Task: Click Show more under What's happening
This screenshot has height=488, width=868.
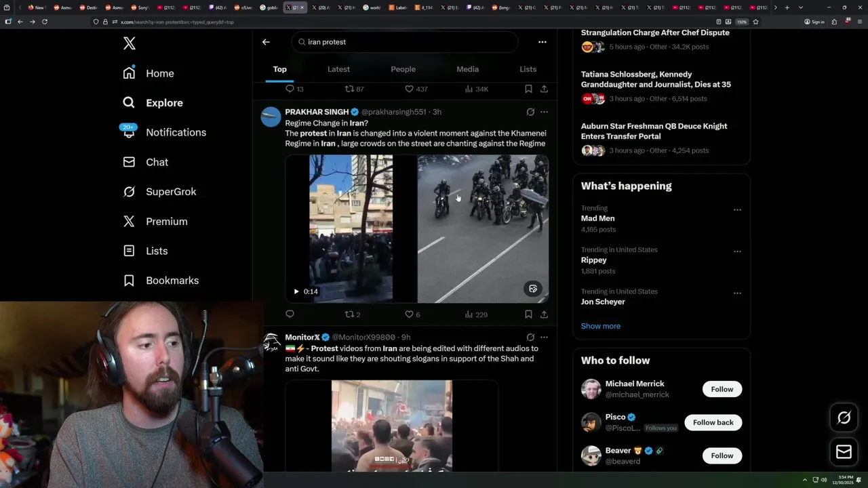Action: click(x=601, y=326)
